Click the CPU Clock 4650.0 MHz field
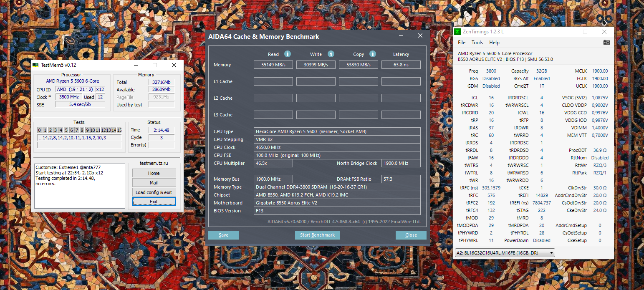 pos(337,147)
